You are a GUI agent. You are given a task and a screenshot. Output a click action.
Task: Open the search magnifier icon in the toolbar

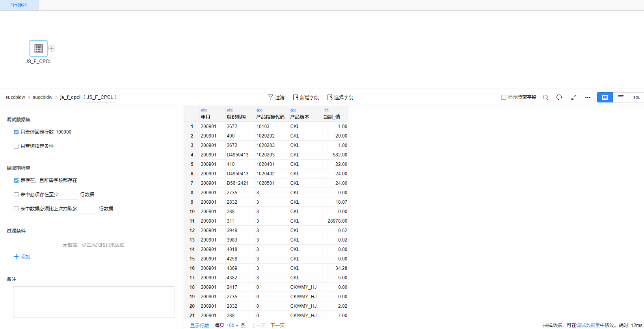pyautogui.click(x=545, y=97)
